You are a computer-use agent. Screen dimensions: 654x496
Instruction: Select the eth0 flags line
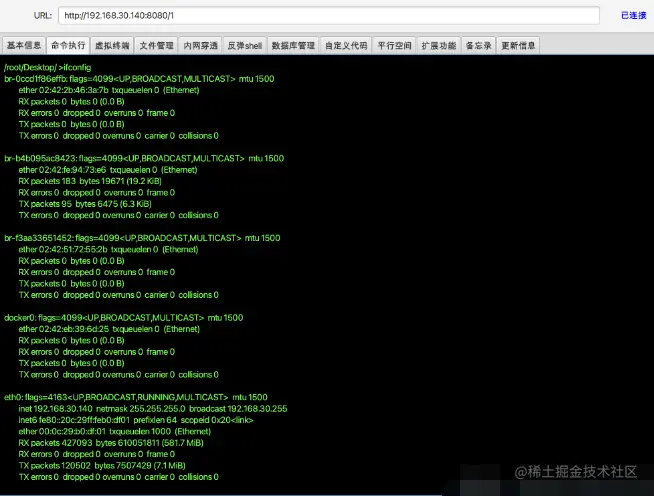coord(136,397)
